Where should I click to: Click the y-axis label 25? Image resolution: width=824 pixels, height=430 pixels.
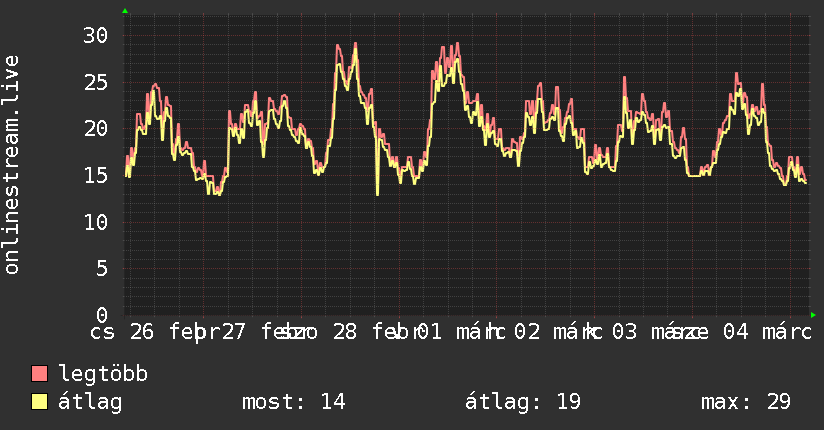pos(96,82)
